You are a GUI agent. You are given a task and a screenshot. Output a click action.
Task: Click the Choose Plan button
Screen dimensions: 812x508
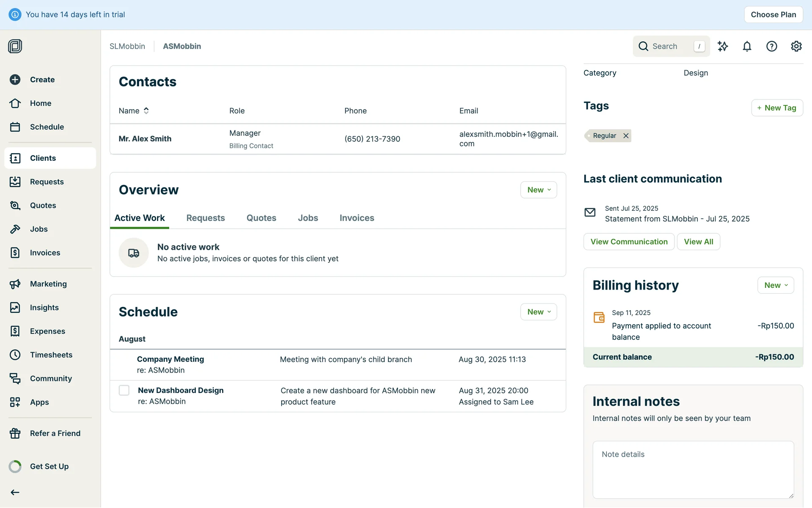[773, 14]
